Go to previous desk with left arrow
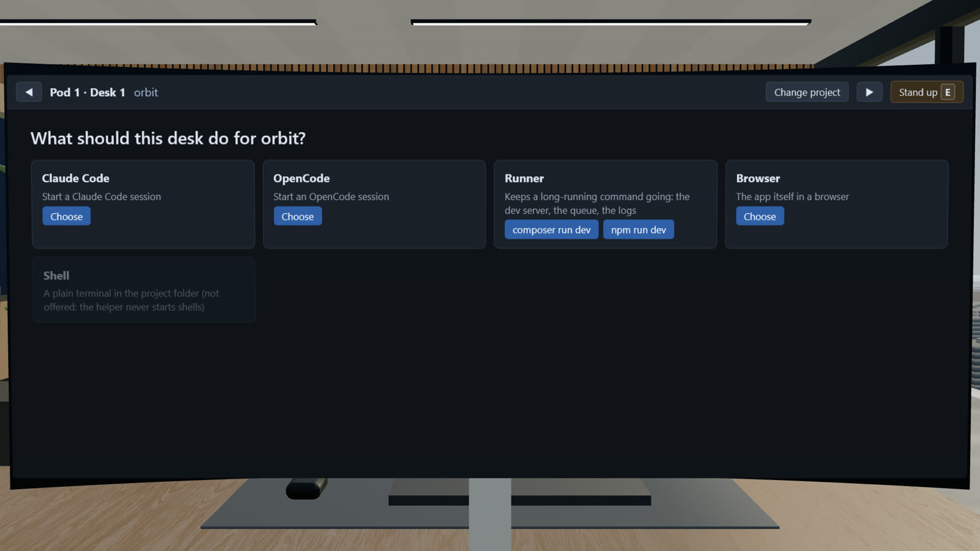Viewport: 980px width, 551px height. click(x=29, y=92)
